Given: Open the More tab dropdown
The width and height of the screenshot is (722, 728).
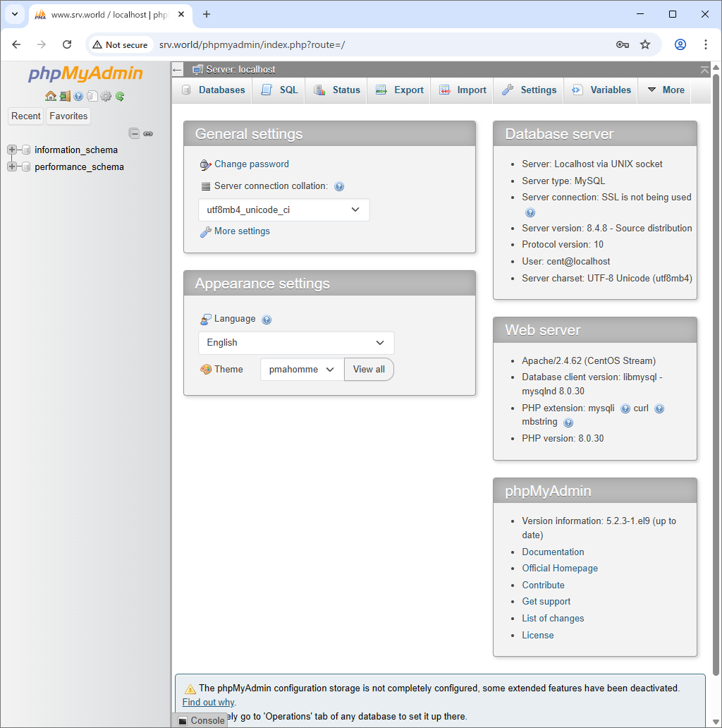Looking at the screenshot, I should click(x=666, y=90).
